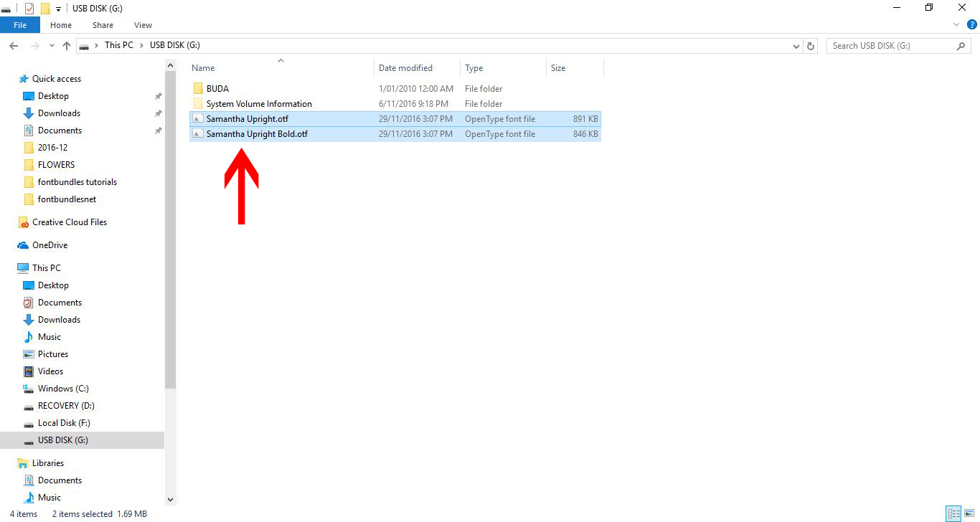Open fontbundlesnet folder in sidebar

[x=67, y=199]
